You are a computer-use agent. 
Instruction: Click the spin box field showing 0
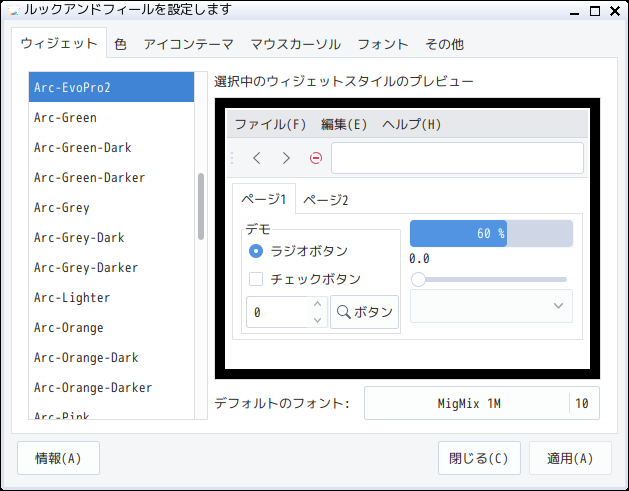click(277, 312)
